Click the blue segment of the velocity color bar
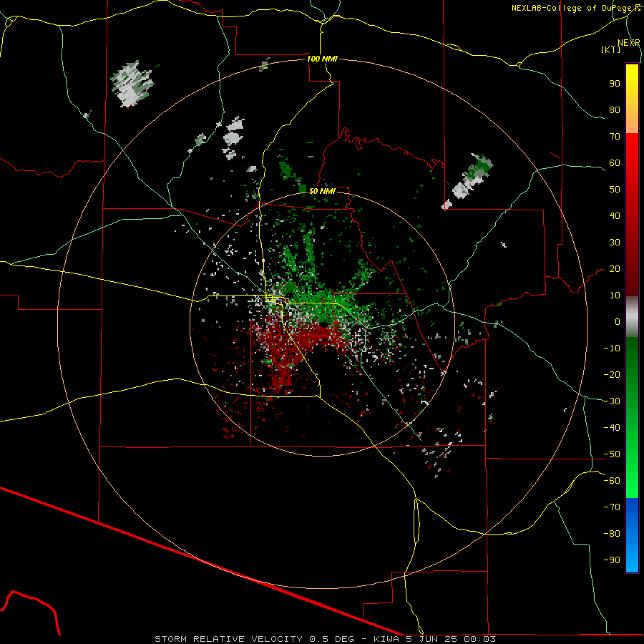 [632, 535]
